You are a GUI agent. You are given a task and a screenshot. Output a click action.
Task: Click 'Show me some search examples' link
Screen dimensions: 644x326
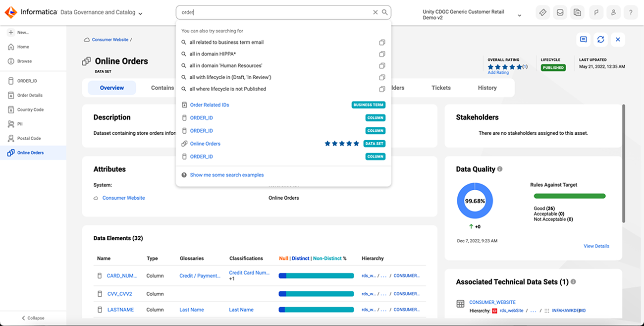pos(226,175)
